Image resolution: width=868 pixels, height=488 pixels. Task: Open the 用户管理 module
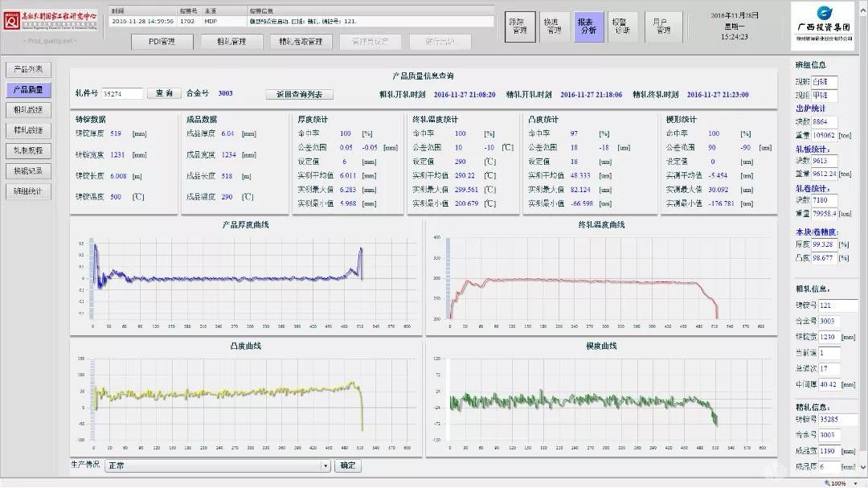[663, 27]
